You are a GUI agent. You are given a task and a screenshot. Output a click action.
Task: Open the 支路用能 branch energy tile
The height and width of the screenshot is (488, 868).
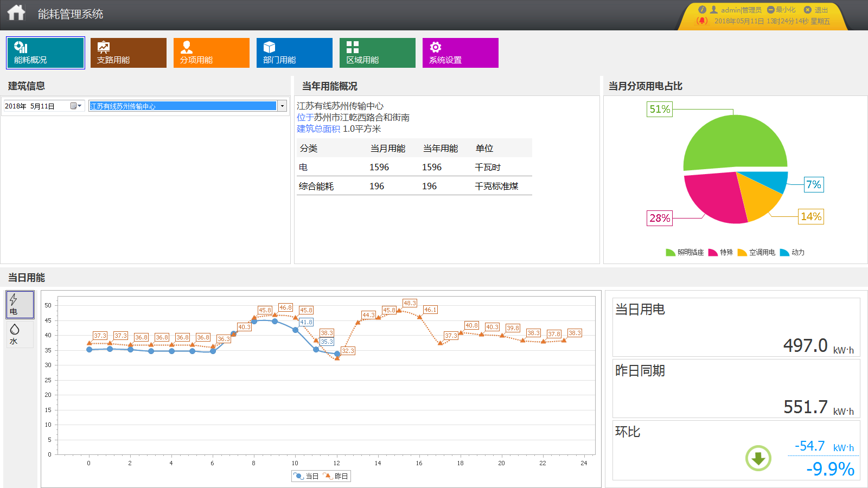[129, 53]
